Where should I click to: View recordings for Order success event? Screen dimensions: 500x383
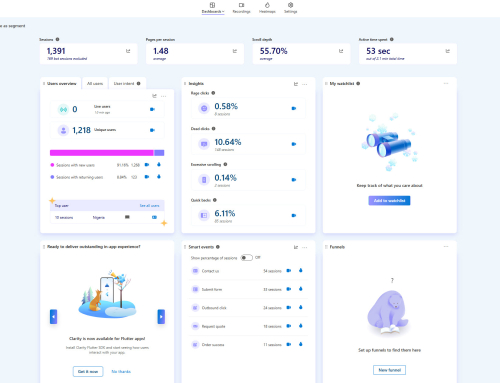pos(289,344)
